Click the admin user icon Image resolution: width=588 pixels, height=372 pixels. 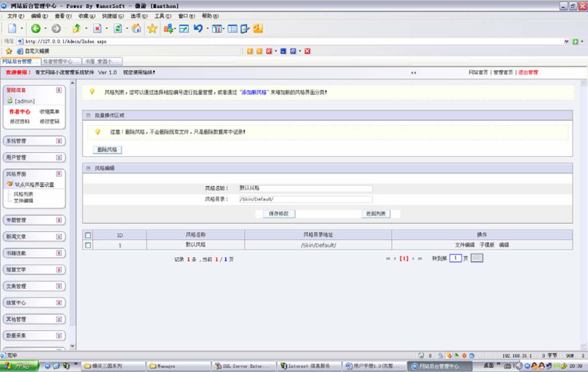pos(10,101)
